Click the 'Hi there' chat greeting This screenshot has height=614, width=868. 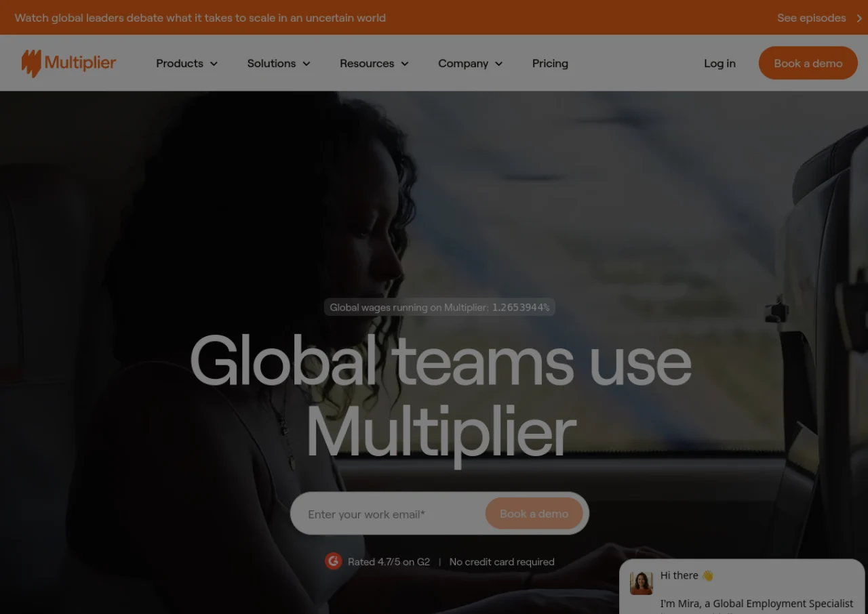(x=687, y=575)
